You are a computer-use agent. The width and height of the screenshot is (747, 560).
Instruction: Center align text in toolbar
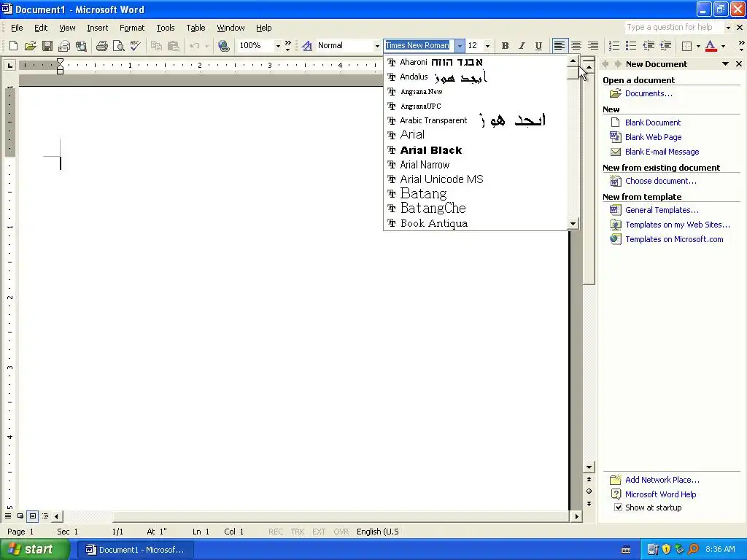576,46
